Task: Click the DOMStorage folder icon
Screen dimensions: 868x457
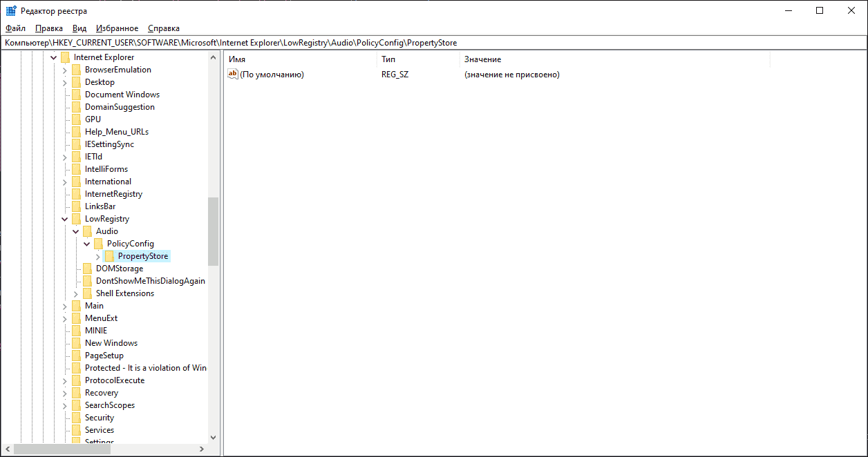Action: click(87, 269)
